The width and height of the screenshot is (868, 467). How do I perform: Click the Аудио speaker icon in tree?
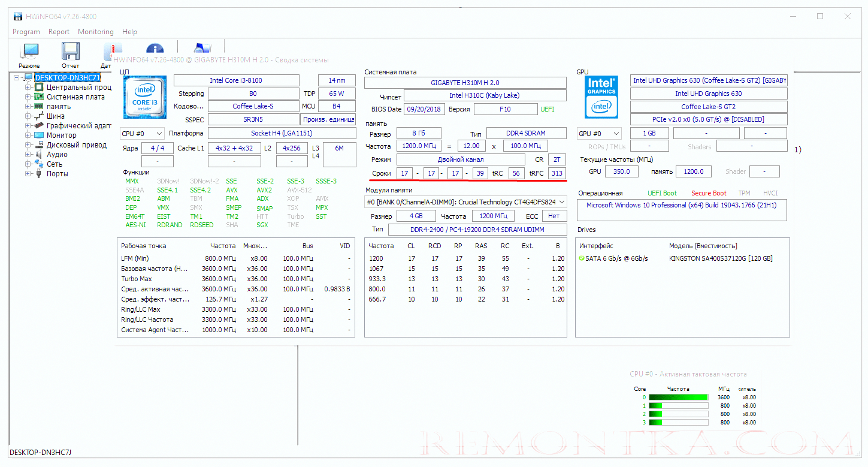tap(39, 155)
